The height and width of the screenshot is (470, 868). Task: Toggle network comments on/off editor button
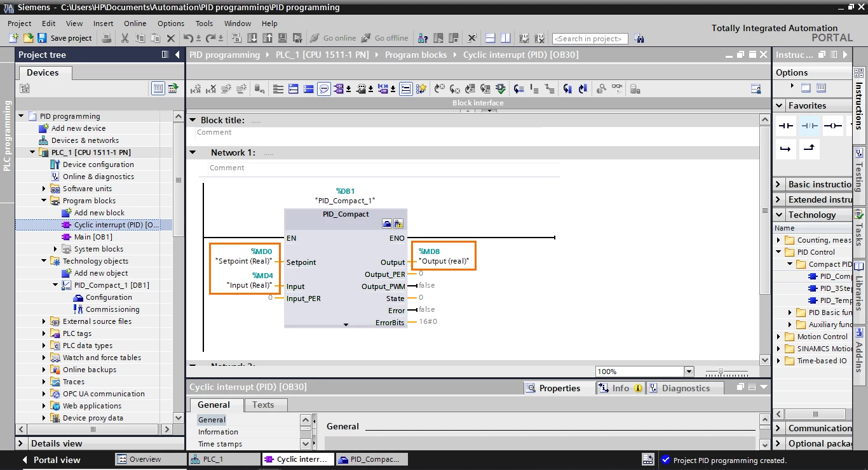405,89
